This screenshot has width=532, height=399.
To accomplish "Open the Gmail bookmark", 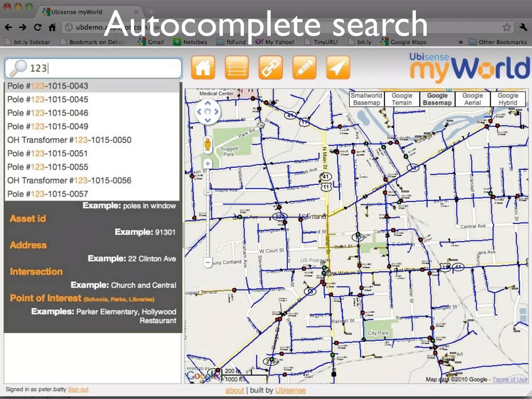I will 151,42.
